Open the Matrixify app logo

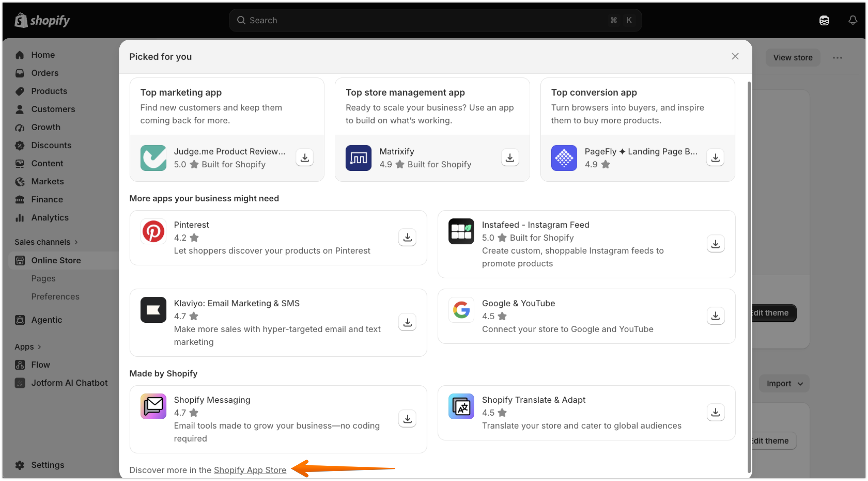click(358, 158)
